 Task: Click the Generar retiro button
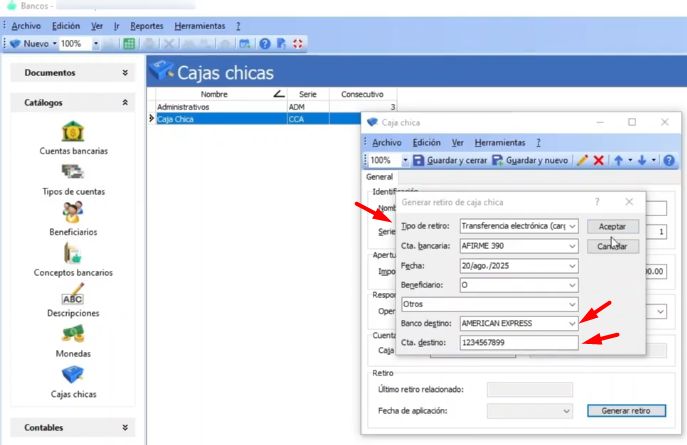click(x=626, y=411)
